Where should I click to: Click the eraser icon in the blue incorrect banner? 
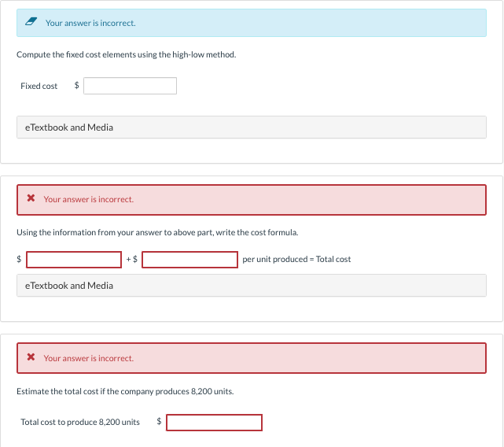pos(31,21)
